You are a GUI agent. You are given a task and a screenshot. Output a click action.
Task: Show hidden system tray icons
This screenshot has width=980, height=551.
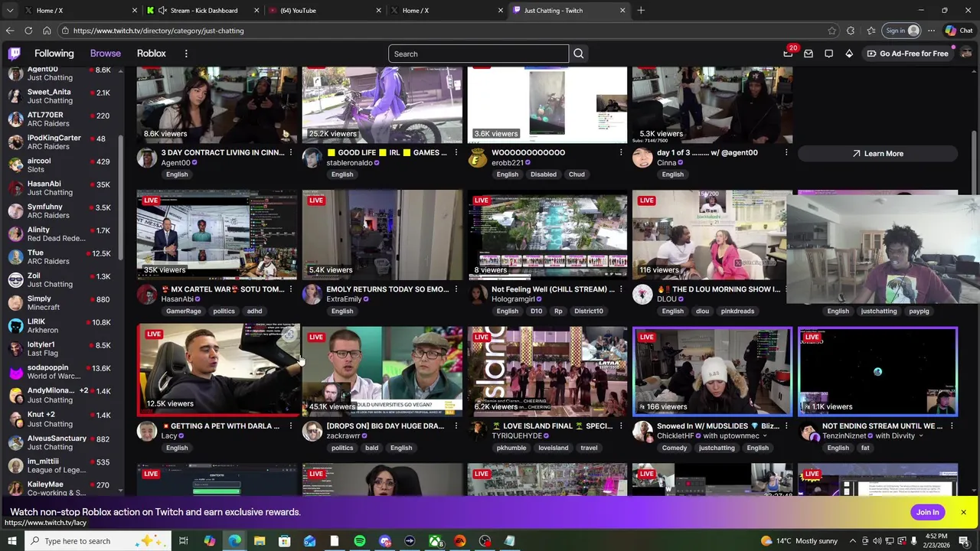coord(853,541)
